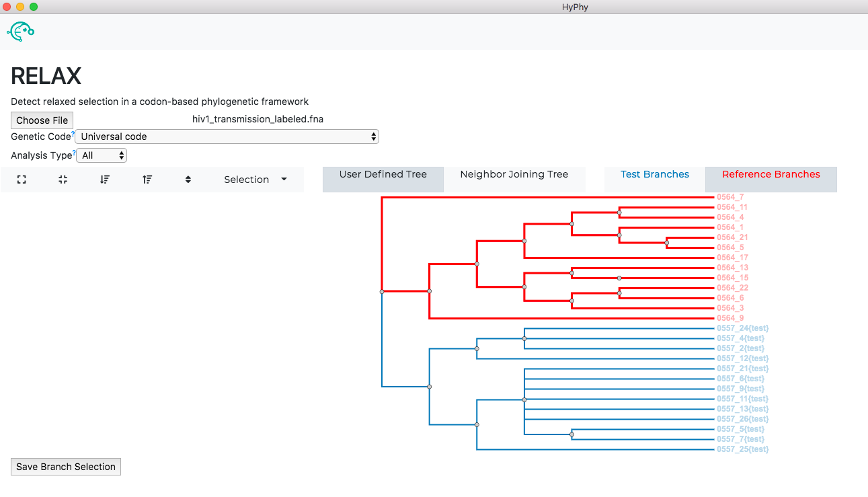The image size is (868, 497).
Task: Select leaf 0557_4{test}
Action: click(740, 338)
